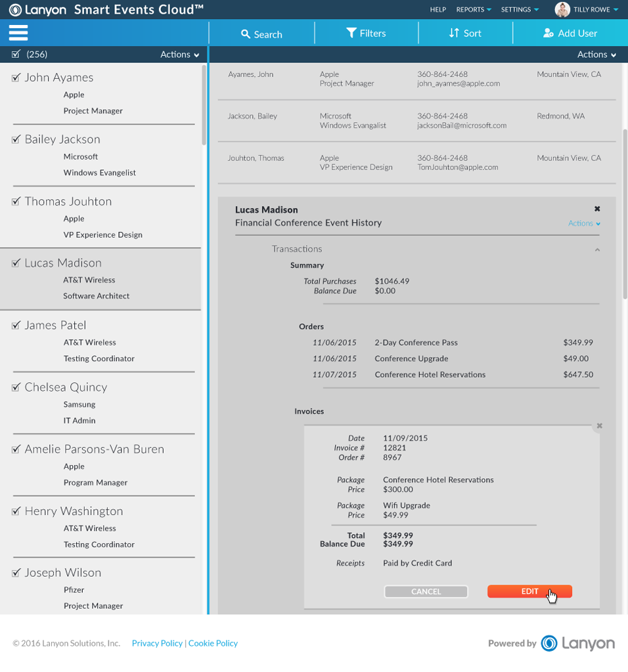The image size is (628, 672).
Task: Open the Settings dropdown
Action: click(520, 9)
